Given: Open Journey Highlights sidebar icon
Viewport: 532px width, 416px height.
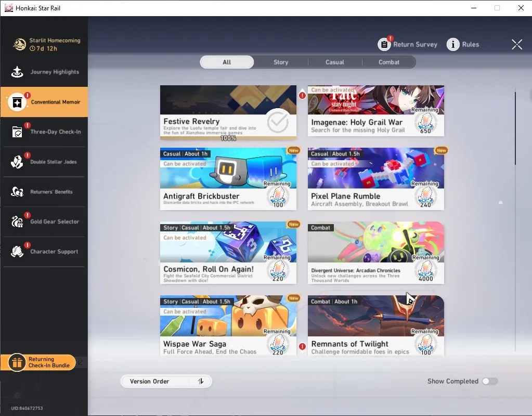Looking at the screenshot, I should pyautogui.click(x=17, y=72).
